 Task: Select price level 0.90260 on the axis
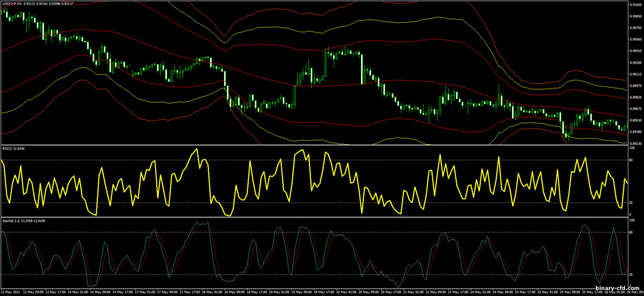click(635, 63)
